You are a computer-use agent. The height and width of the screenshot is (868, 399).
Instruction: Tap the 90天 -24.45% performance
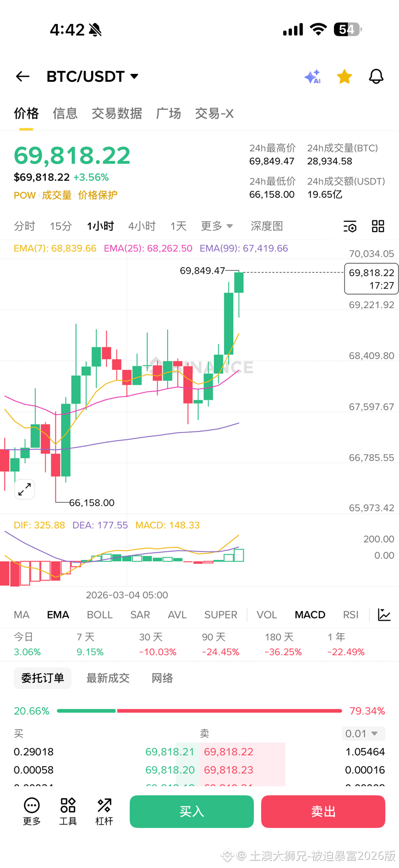point(221,645)
